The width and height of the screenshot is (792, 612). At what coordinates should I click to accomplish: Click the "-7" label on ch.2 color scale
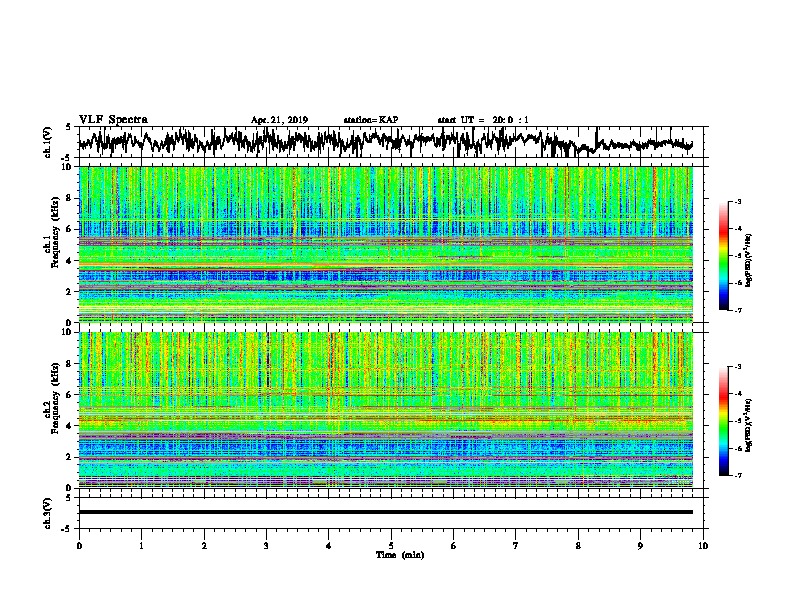coord(738,476)
